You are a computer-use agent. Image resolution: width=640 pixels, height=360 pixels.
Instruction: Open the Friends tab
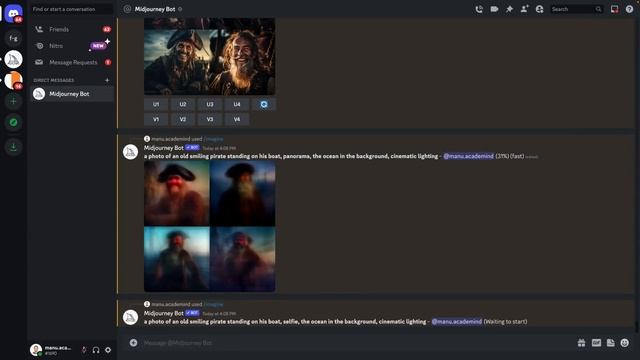tap(72, 29)
